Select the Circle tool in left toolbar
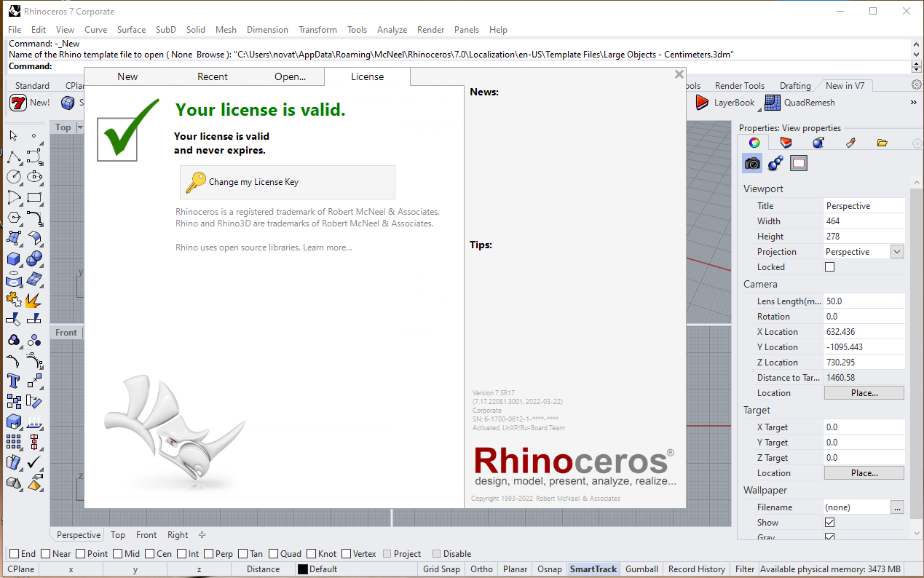Screen dimensions: 924x578 tap(14, 177)
